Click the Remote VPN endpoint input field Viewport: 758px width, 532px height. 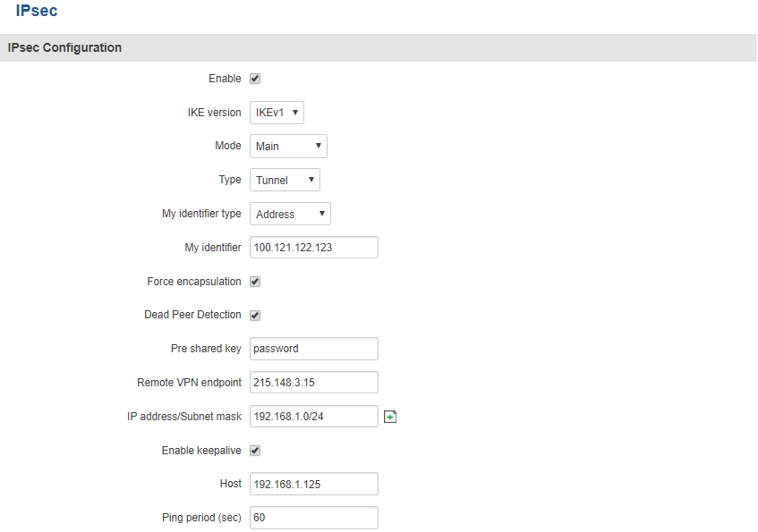click(x=313, y=383)
